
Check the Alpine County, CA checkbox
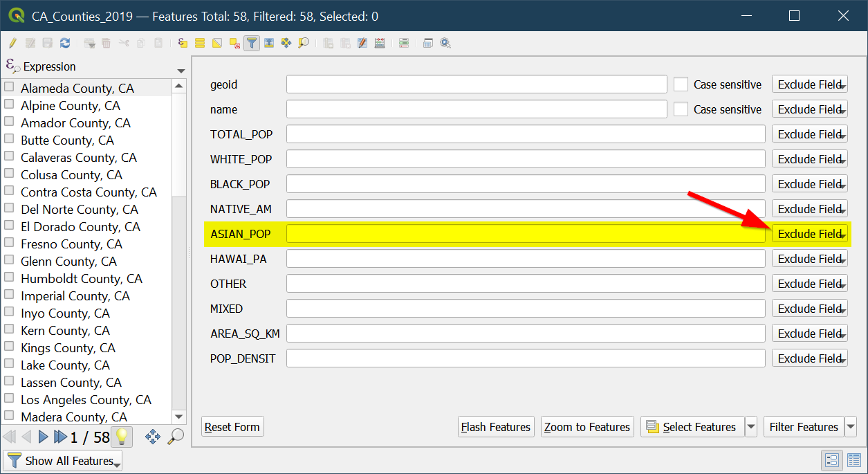point(10,104)
